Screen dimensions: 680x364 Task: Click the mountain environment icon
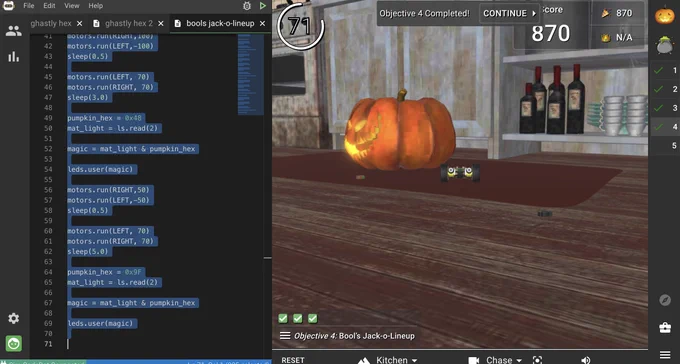[x=363, y=360]
